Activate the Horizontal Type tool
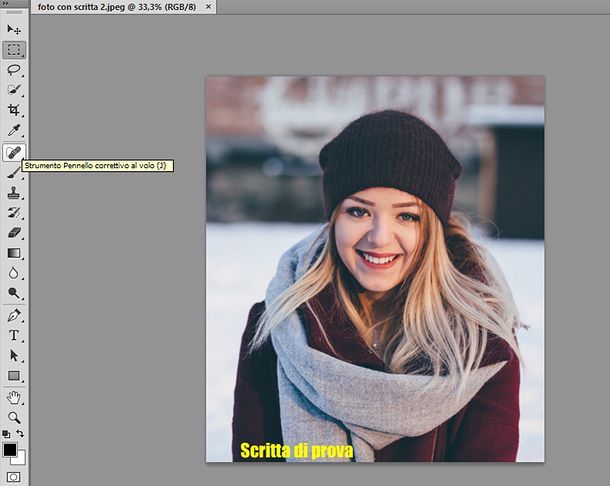 coord(14,335)
